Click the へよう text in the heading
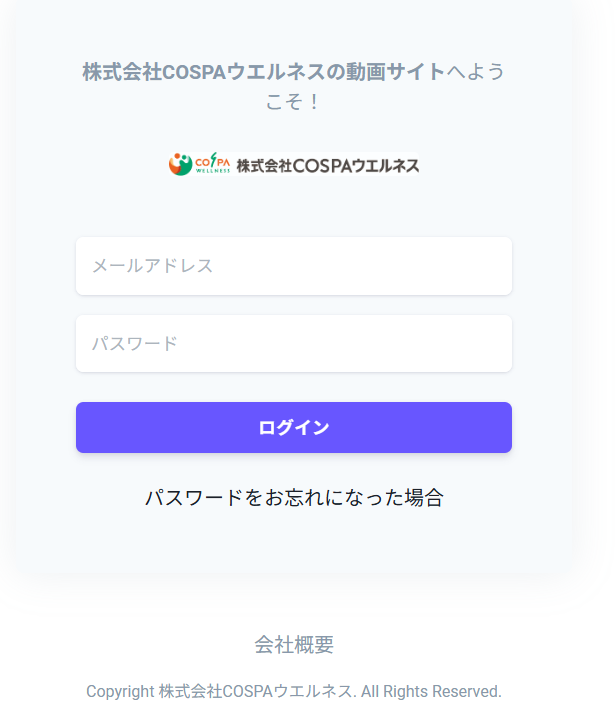This screenshot has height=720, width=615. point(475,72)
